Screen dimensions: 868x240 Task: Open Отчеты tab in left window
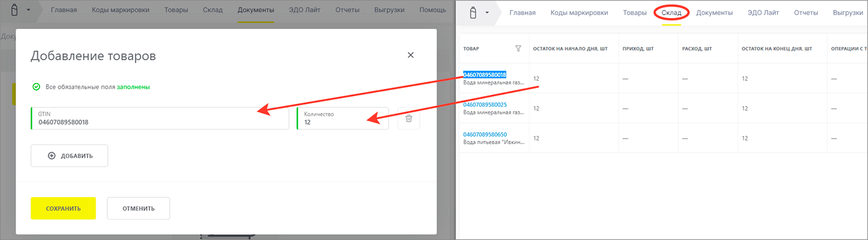tap(348, 11)
